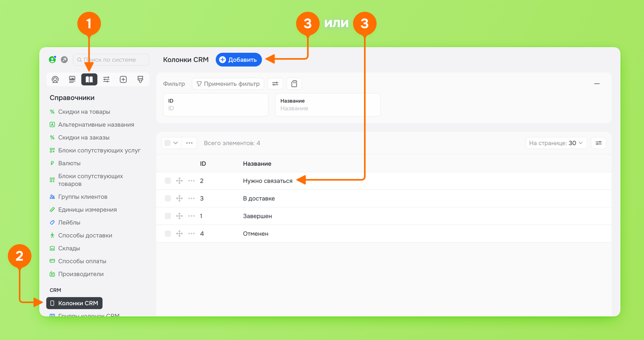Open the Завершен column entry
Screen dimensions: 644x340
point(258,216)
